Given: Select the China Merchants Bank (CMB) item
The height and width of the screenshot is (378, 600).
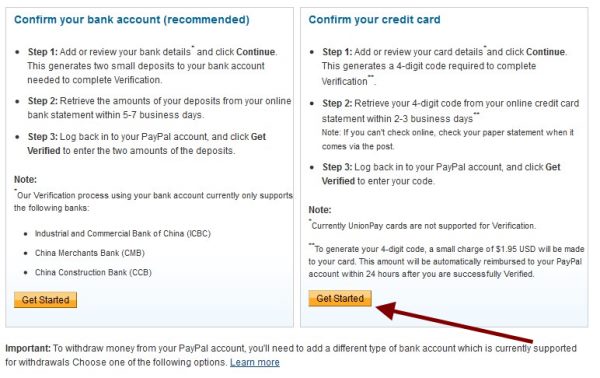Looking at the screenshot, I should tap(90, 253).
